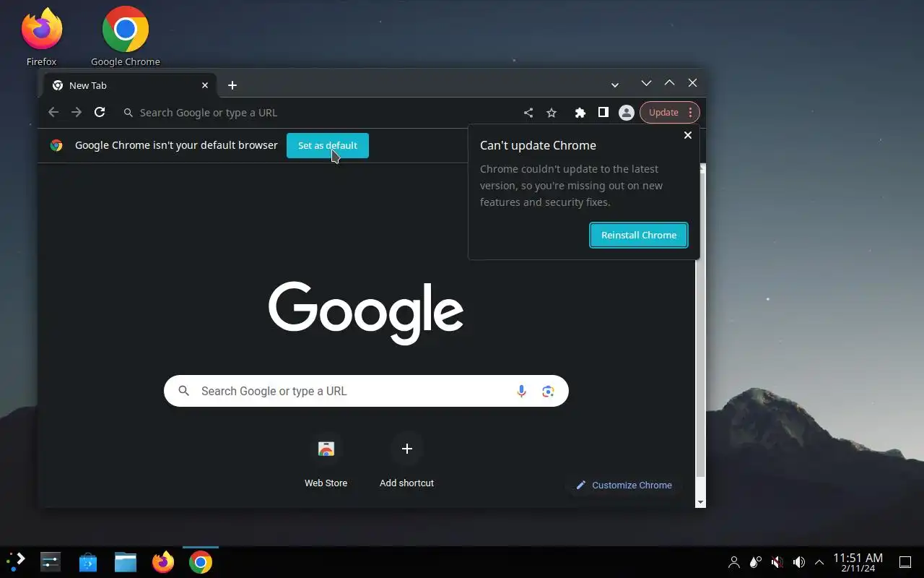
Task: Bookmark this tab with star icon
Action: (552, 113)
